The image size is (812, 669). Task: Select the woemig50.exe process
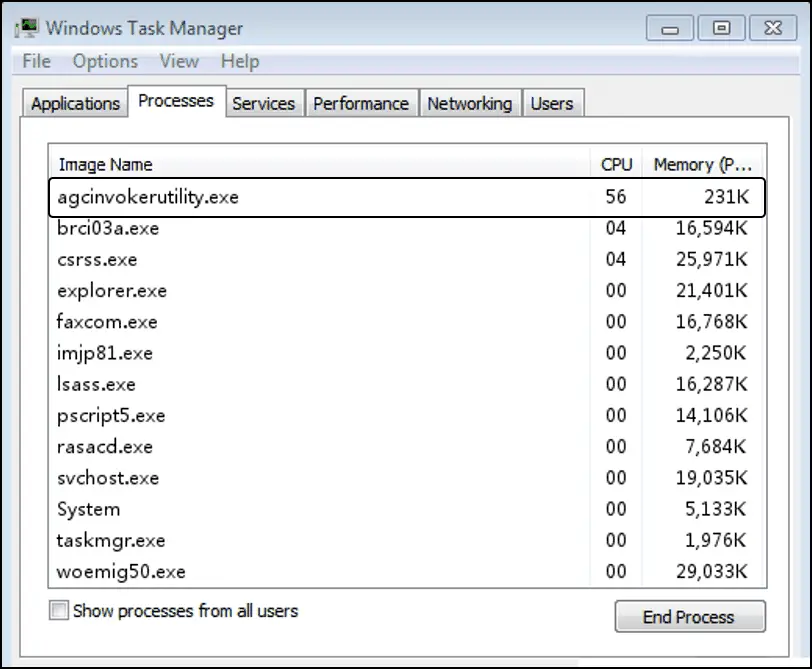pos(407,571)
